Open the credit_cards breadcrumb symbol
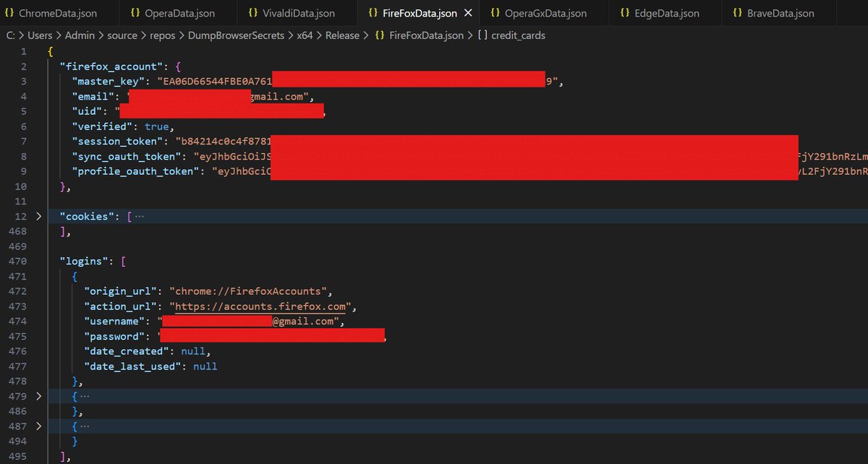 click(x=519, y=35)
